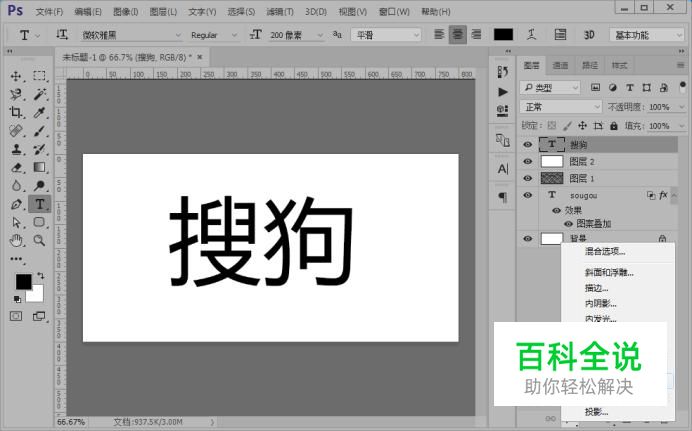Align text left
This screenshot has width=692, height=431.
pos(439,34)
